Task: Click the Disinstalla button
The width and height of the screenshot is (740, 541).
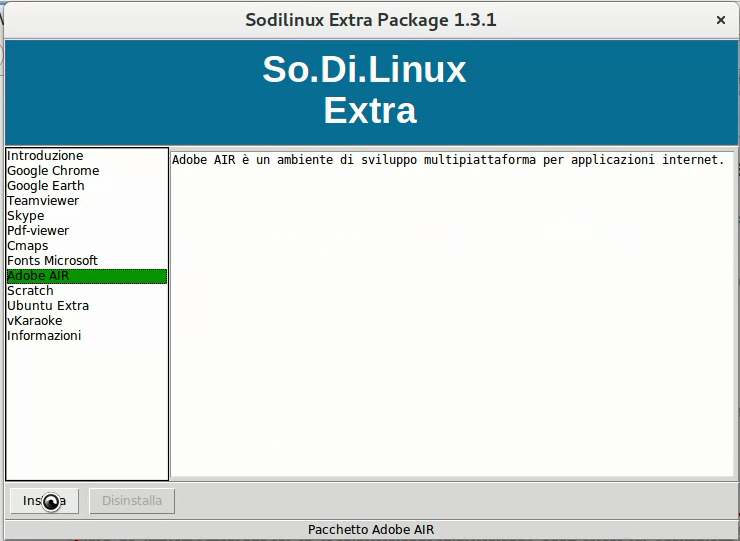Action: [132, 500]
